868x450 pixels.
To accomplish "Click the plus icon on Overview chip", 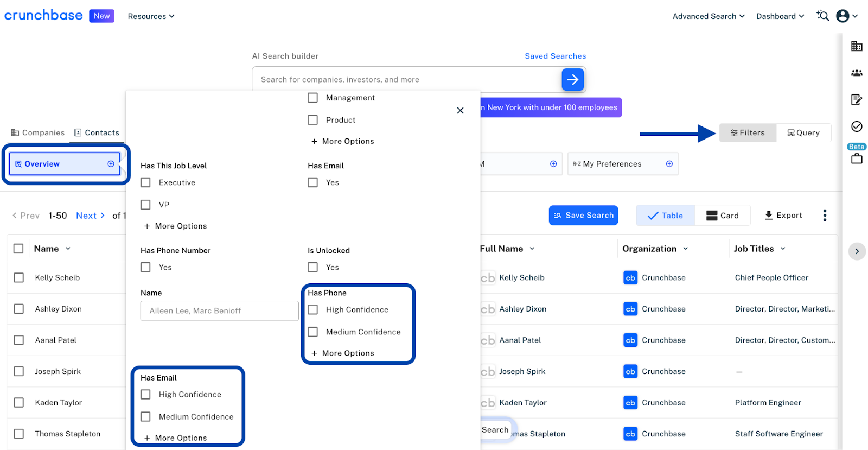I will (x=111, y=164).
